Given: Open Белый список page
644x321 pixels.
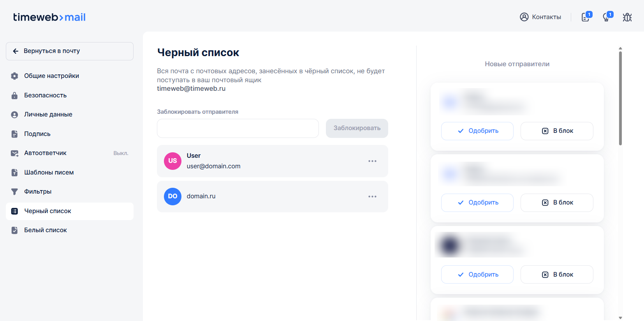Looking at the screenshot, I should tap(46, 230).
